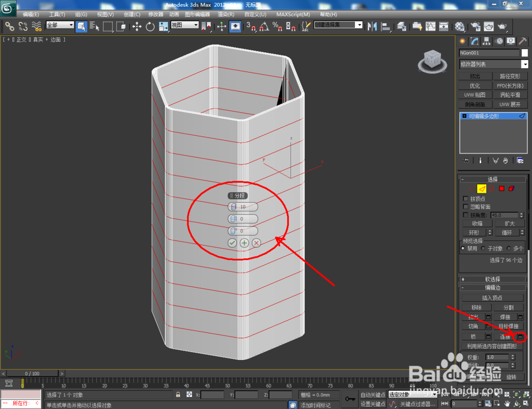
Task: Activate the Select and Move tool
Action: [137, 26]
